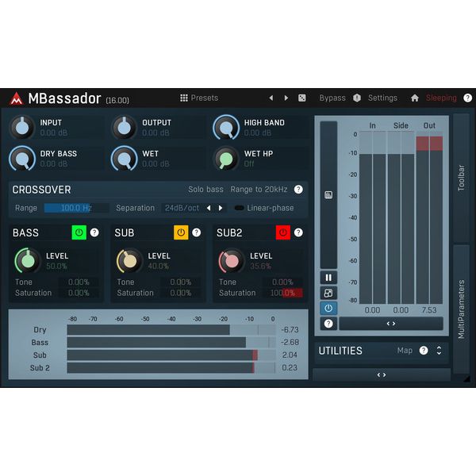Screen dimensions: 476x476
Task: Open the Utilities help question mark
Action: [x=424, y=351]
